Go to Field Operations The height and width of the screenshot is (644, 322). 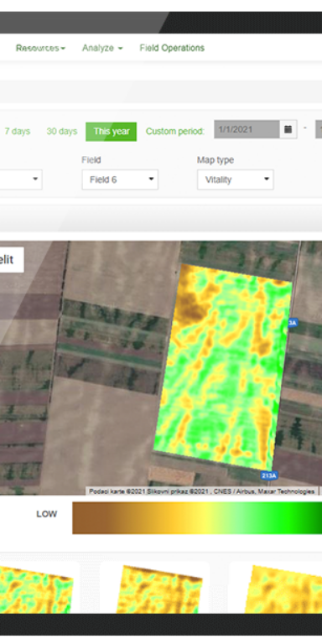point(172,48)
